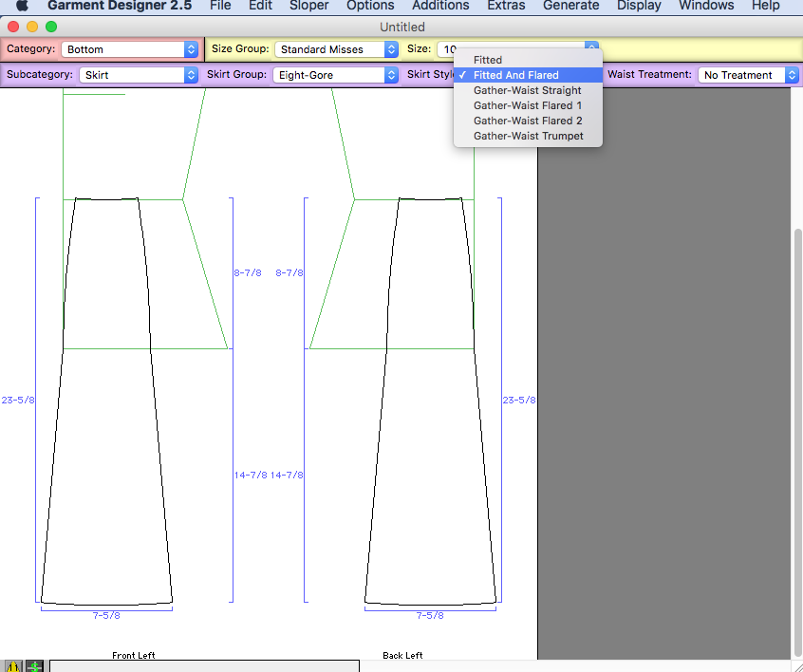Open the Size Group dropdown
The height and width of the screenshot is (672, 803).
point(336,49)
